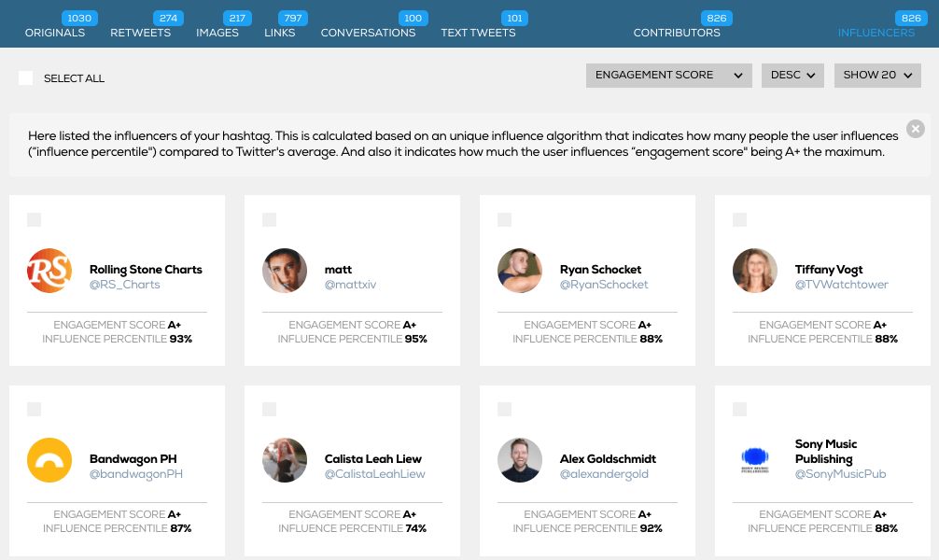The height and width of the screenshot is (560, 939).
Task: Click the Alex Goldschmidt name
Action: [x=608, y=459]
